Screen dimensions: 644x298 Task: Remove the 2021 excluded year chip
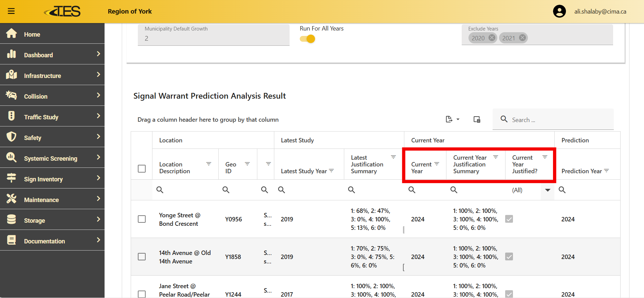(522, 38)
